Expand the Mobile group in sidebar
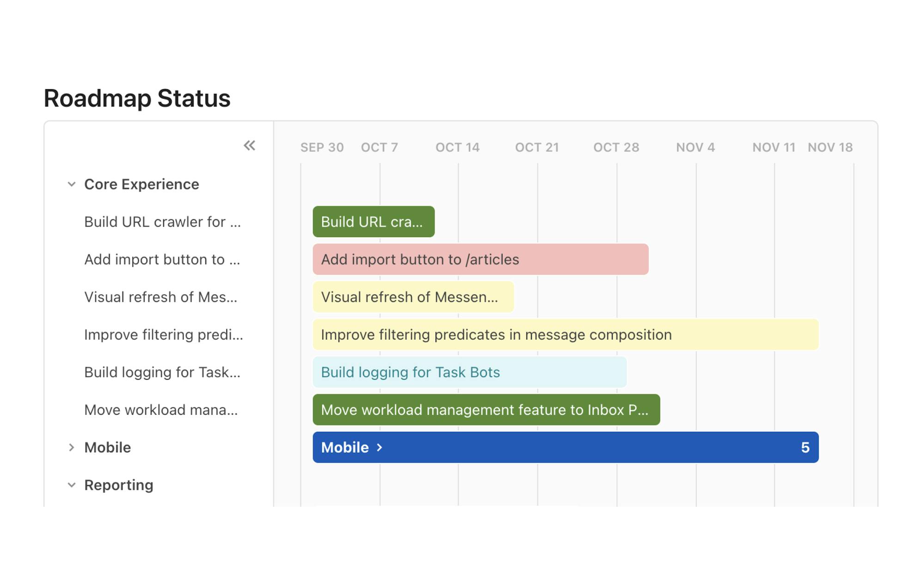The image size is (924, 578). (x=72, y=448)
